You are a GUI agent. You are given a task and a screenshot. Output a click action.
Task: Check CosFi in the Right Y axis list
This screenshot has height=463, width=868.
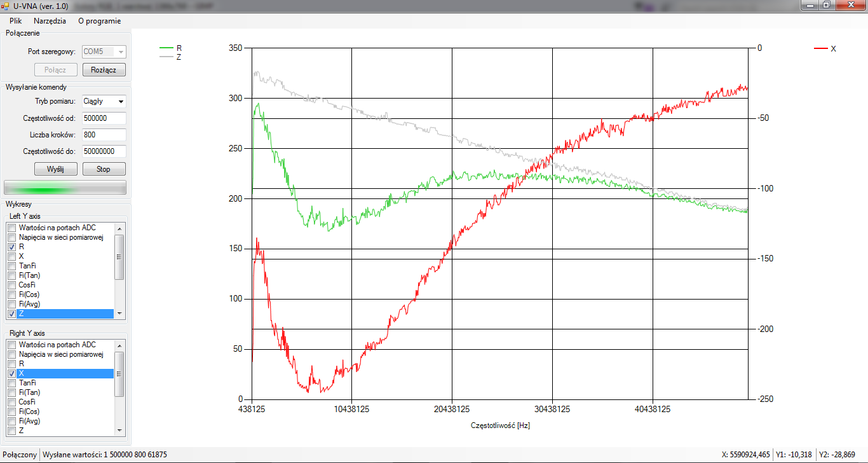click(x=11, y=402)
